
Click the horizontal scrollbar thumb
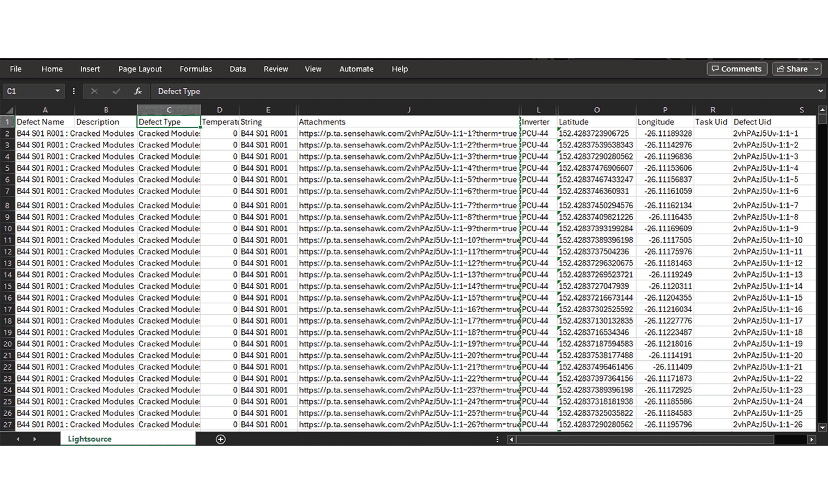pyautogui.click(x=645, y=439)
